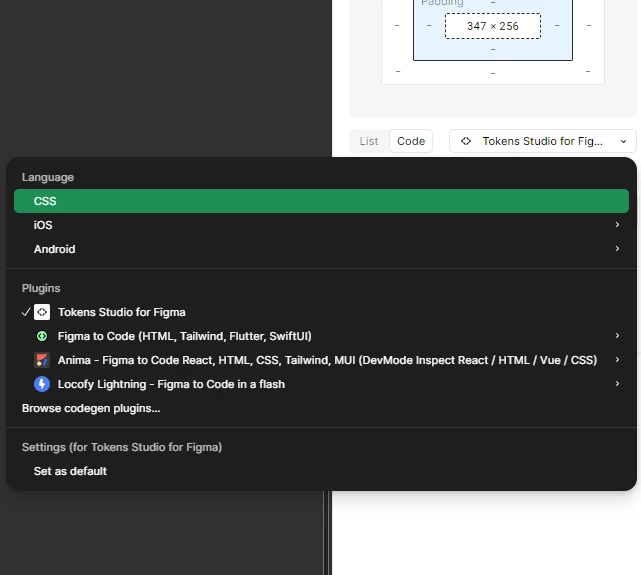Viewport: 641px width, 575px height.
Task: Open Tokens Studio for Fig... dropdown
Action: click(x=542, y=141)
